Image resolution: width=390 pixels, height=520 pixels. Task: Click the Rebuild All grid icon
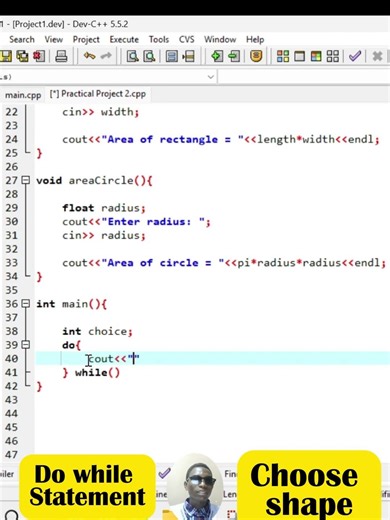pos(333,56)
